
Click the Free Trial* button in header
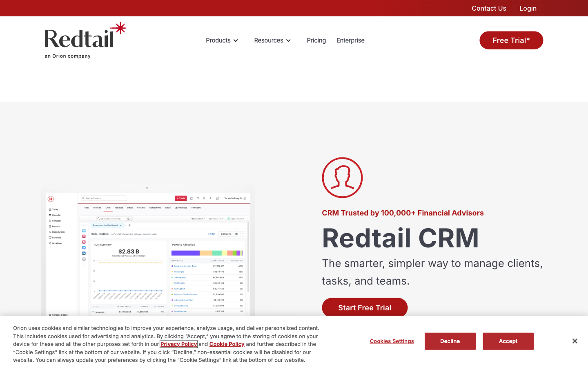[x=511, y=40]
